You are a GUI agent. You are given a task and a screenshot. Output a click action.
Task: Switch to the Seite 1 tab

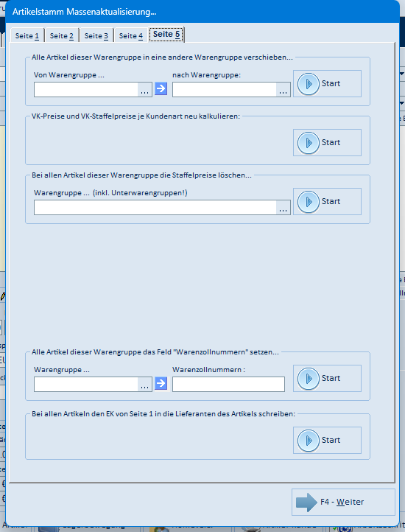coord(27,35)
